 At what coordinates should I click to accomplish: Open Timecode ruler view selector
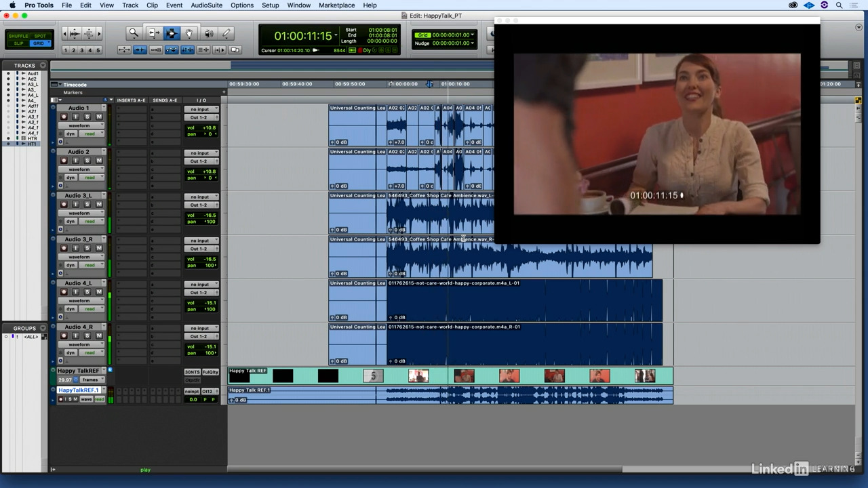pyautogui.click(x=55, y=85)
